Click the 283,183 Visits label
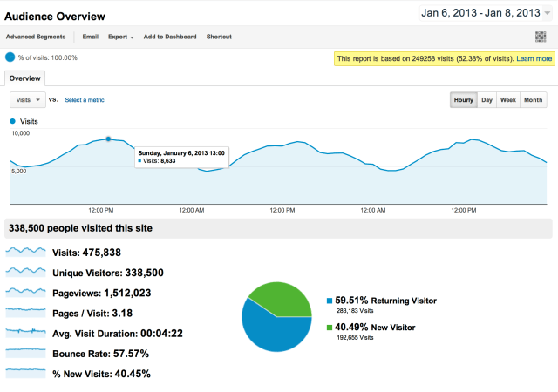Viewport: 558px width, 392px height. [355, 311]
